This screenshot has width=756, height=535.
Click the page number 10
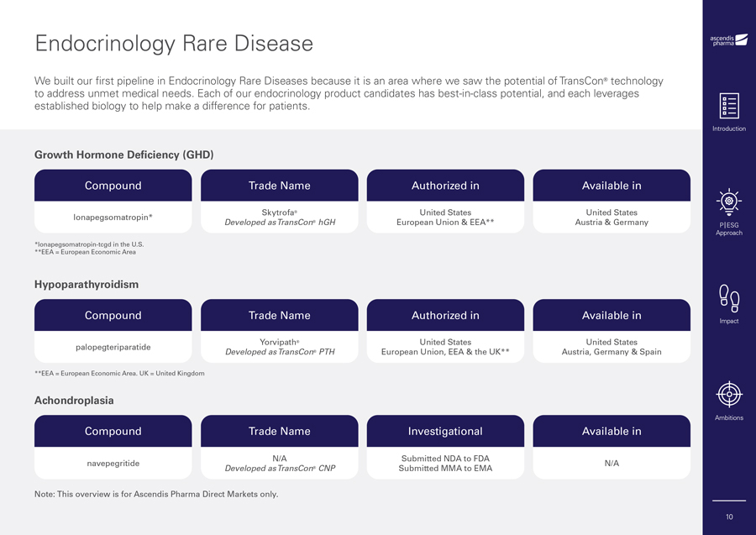[729, 517]
